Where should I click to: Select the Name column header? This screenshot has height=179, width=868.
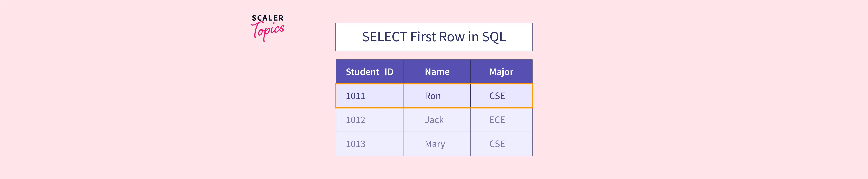(437, 72)
